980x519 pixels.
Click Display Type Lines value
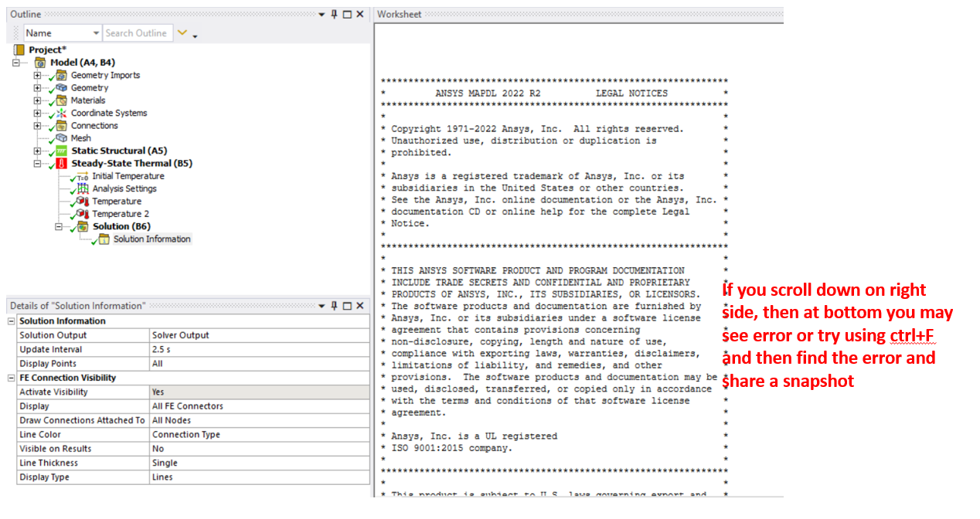259,477
